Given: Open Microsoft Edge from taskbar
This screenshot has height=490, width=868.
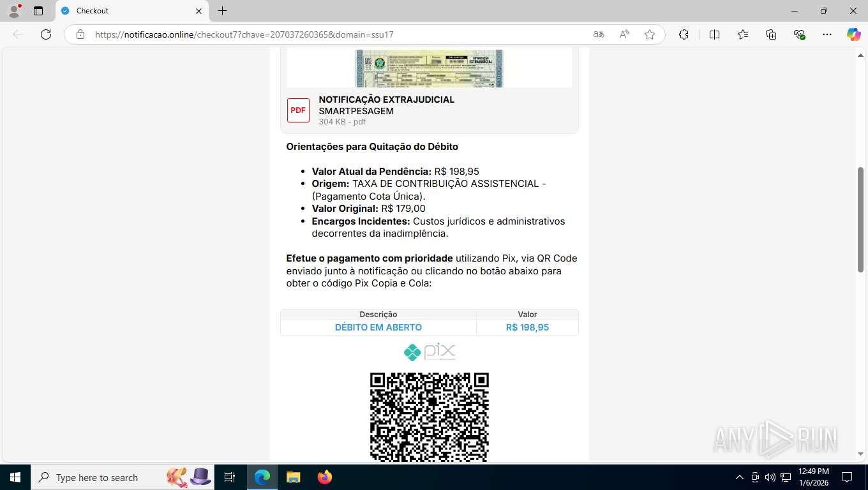Looking at the screenshot, I should click(x=262, y=477).
